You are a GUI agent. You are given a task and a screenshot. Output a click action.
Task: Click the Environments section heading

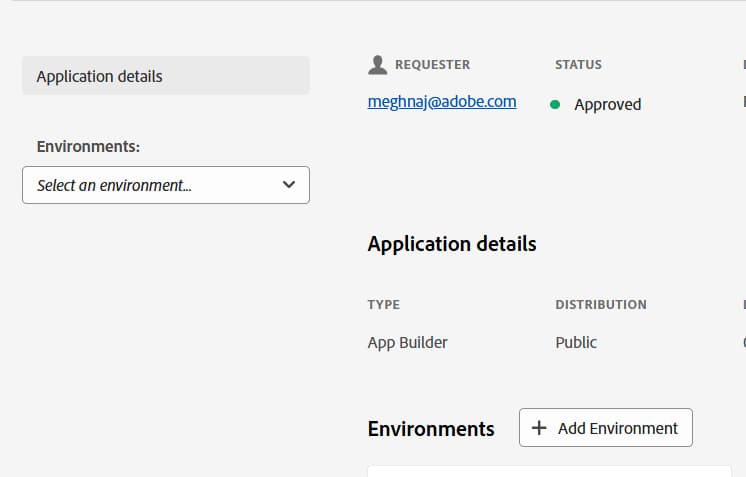coord(431,429)
